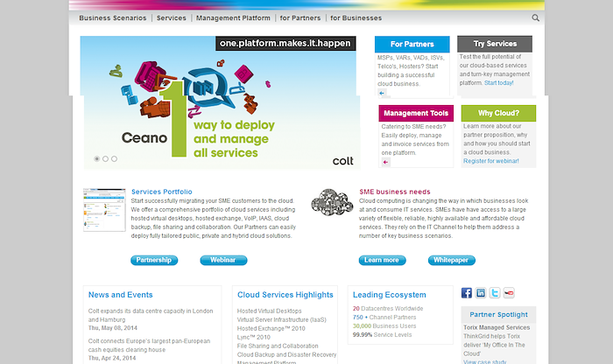Click the Ceano hero banner image

coord(220,103)
